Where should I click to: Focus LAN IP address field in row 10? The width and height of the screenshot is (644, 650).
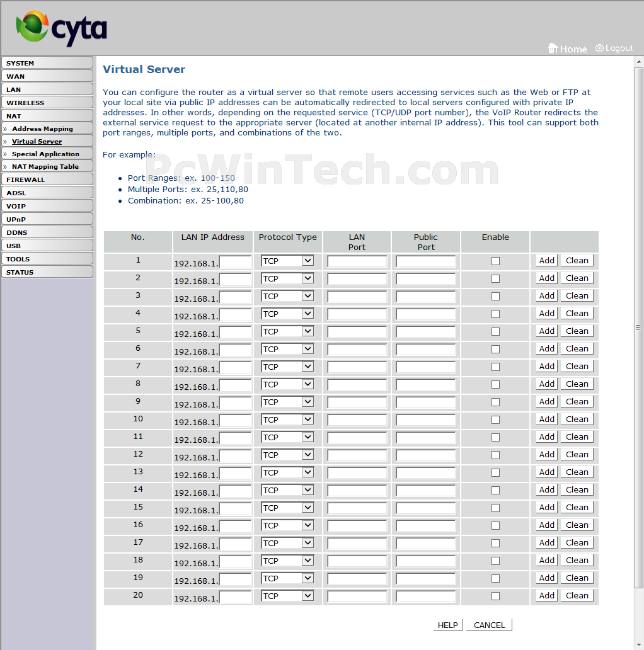click(x=235, y=421)
